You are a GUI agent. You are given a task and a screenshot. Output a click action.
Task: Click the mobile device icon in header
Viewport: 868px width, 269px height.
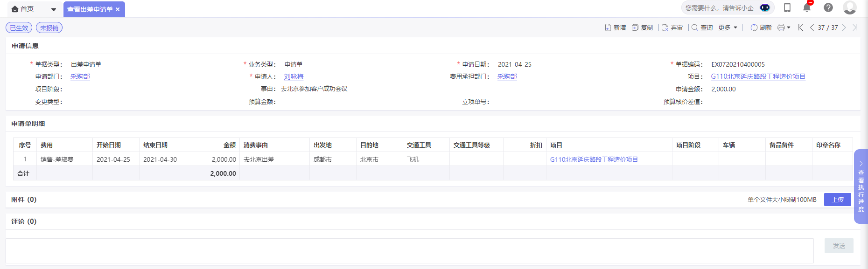[787, 7]
